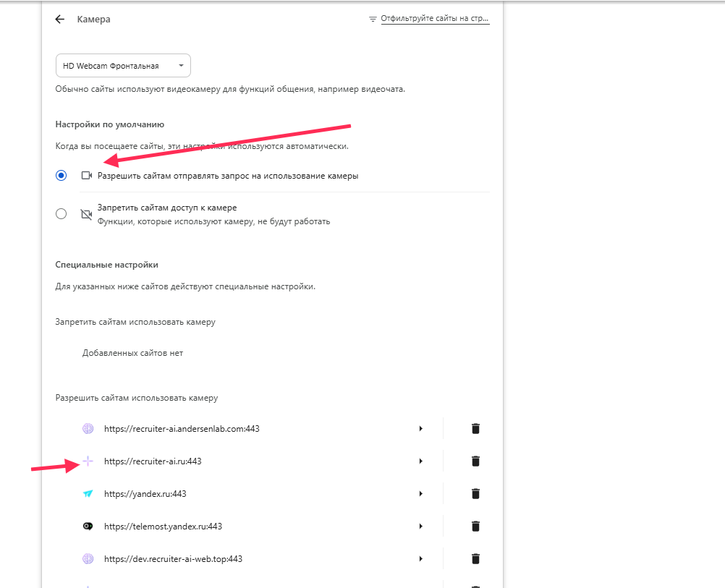
Task: Click the site filter search field
Action: tap(434, 19)
